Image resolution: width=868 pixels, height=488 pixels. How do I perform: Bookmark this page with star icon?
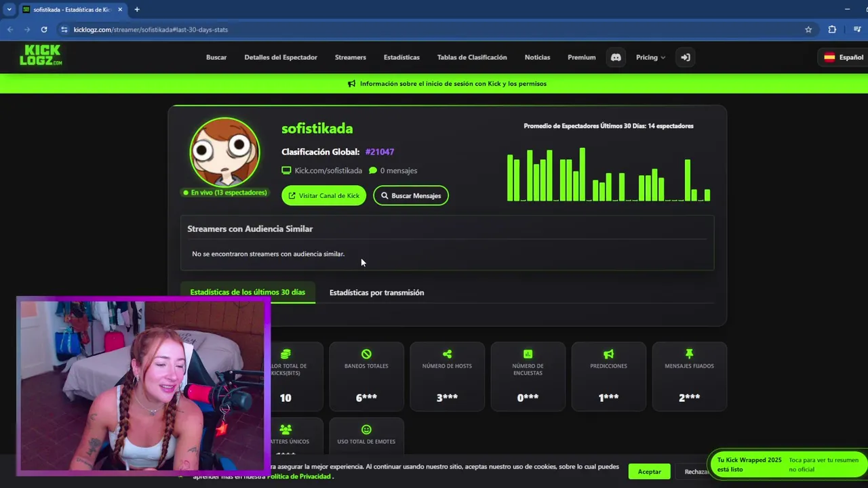(808, 30)
